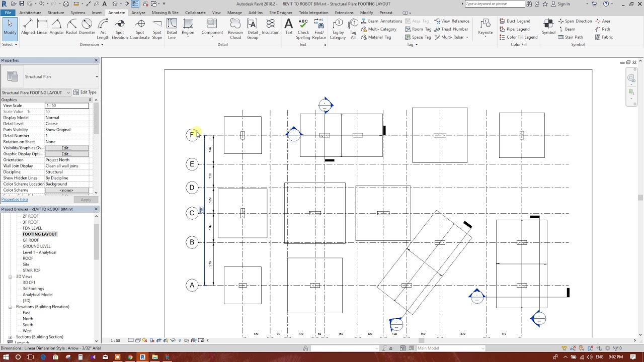644x362 pixels.
Task: Toggle Temporary Hide/Isolate in view control bar
Action: [x=173, y=340]
